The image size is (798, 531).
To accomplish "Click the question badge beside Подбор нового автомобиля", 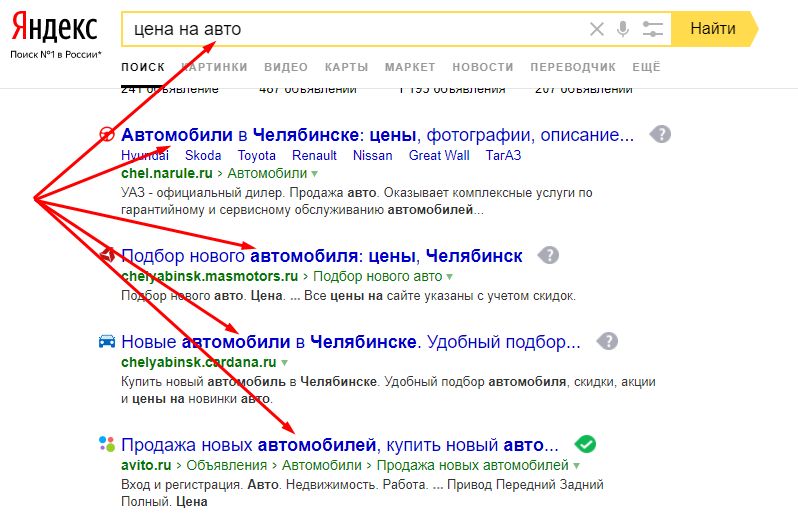I will (x=549, y=255).
